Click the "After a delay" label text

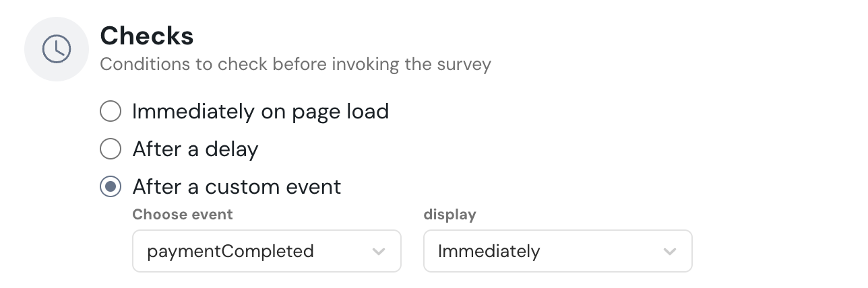pyautogui.click(x=195, y=149)
